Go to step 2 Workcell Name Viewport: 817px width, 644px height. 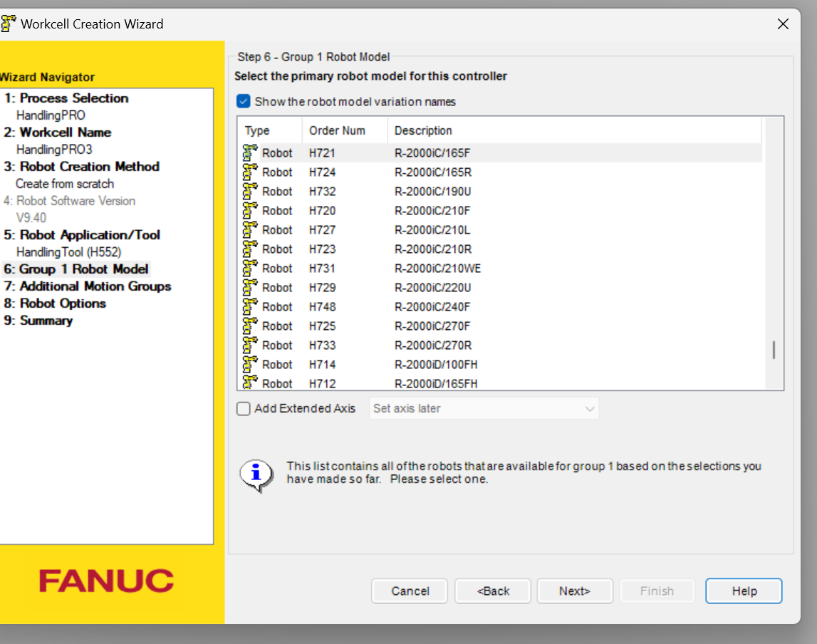click(57, 133)
